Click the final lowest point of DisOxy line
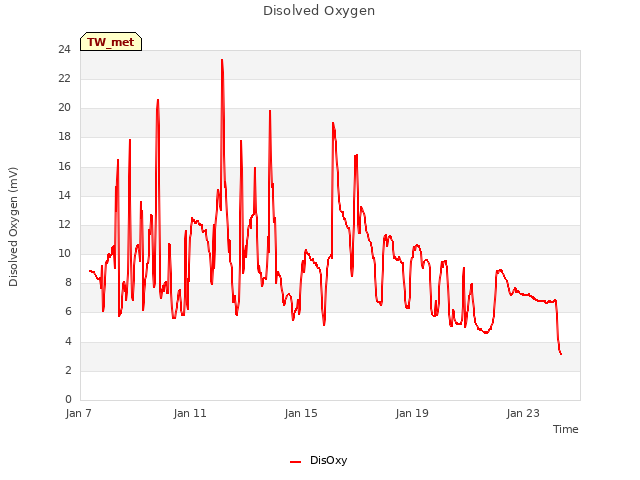Screen dimensions: 640x480 click(x=561, y=354)
